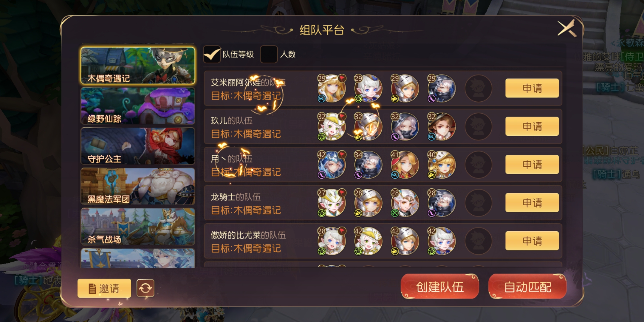Uncheck the 队伍等级 checkbox
This screenshot has width=644, height=322.
(212, 54)
